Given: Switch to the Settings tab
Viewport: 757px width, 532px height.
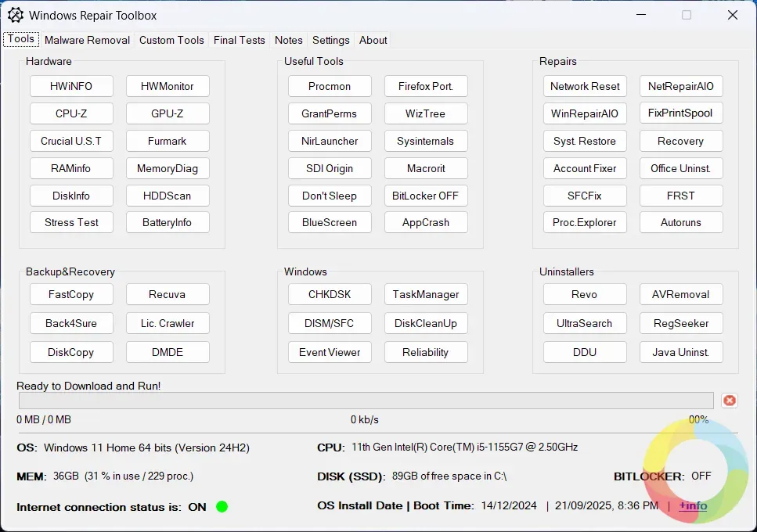Looking at the screenshot, I should (x=330, y=40).
